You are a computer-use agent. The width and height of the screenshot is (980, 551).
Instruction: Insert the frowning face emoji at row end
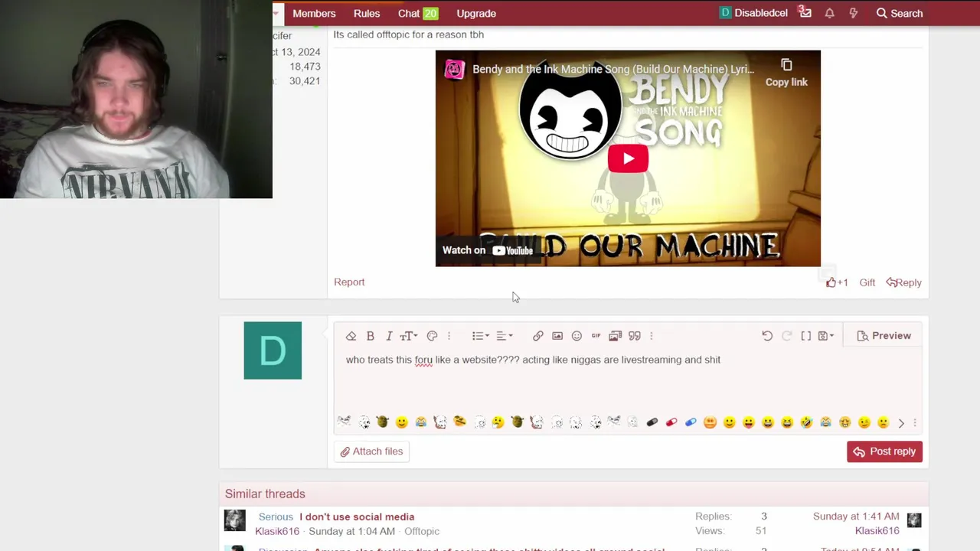883,422
